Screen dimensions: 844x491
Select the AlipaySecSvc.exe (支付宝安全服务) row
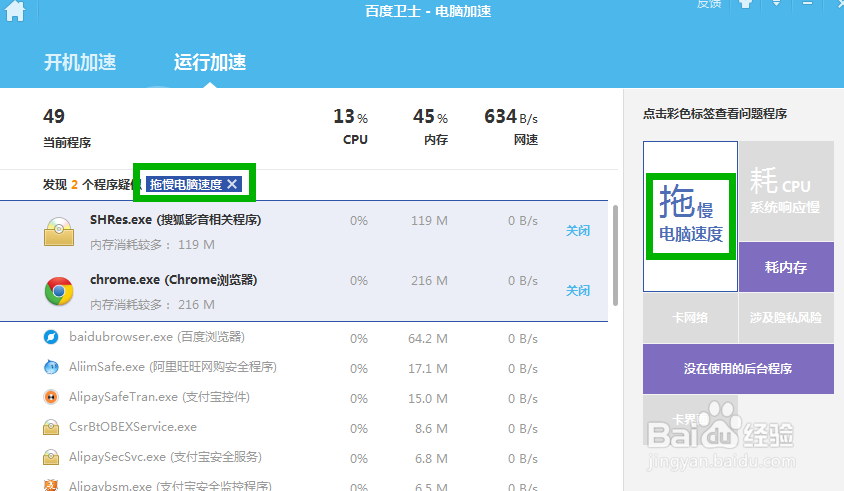click(304, 458)
